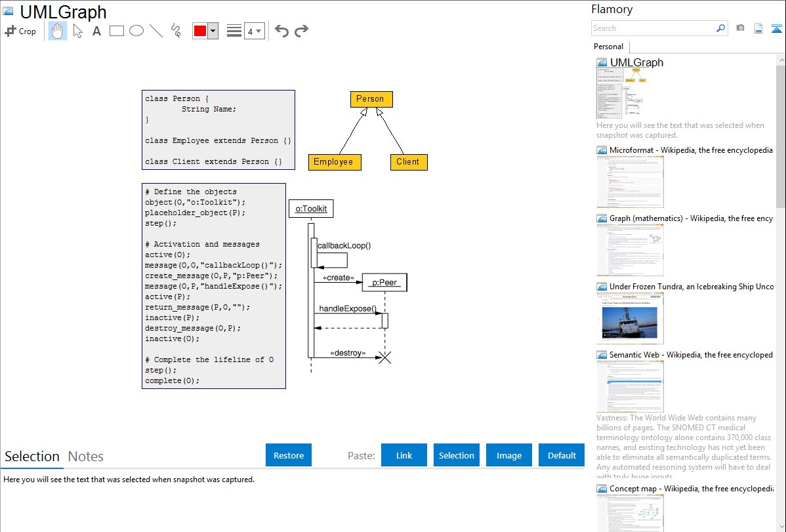Switch to the Notes tab
The height and width of the screenshot is (532, 786).
pos(86,457)
